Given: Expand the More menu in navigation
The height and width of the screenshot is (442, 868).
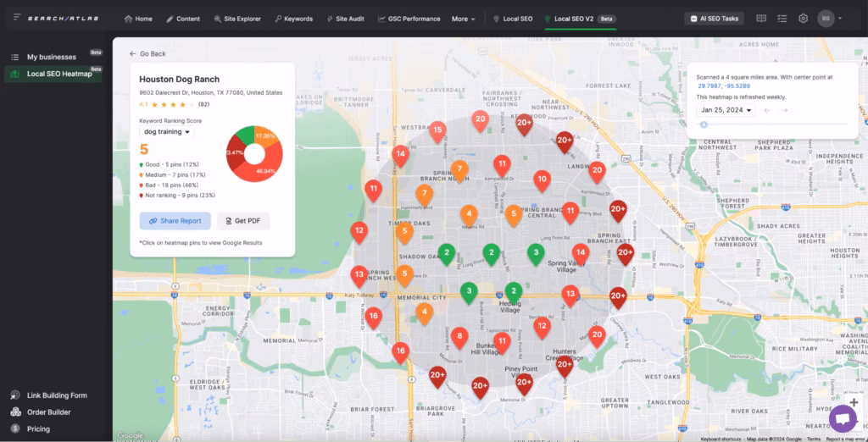Looking at the screenshot, I should (464, 19).
